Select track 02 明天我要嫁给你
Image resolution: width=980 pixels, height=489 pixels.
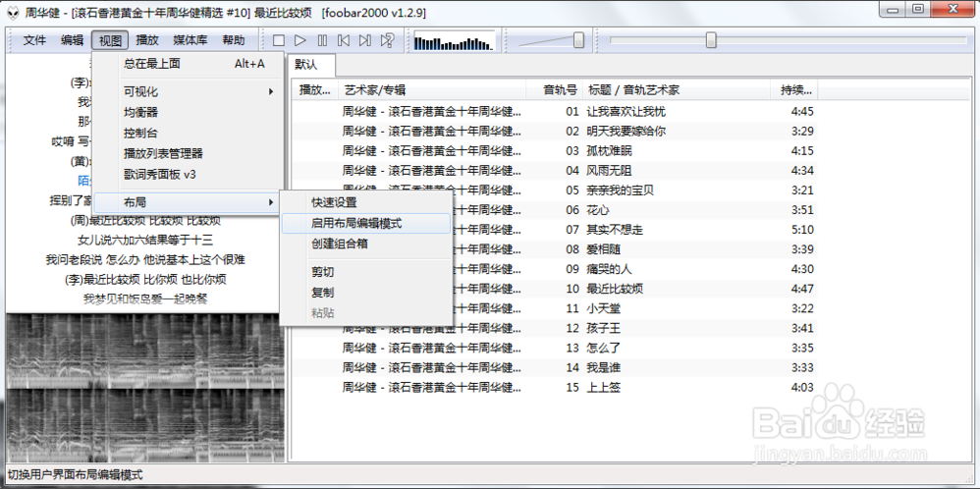[x=555, y=132]
